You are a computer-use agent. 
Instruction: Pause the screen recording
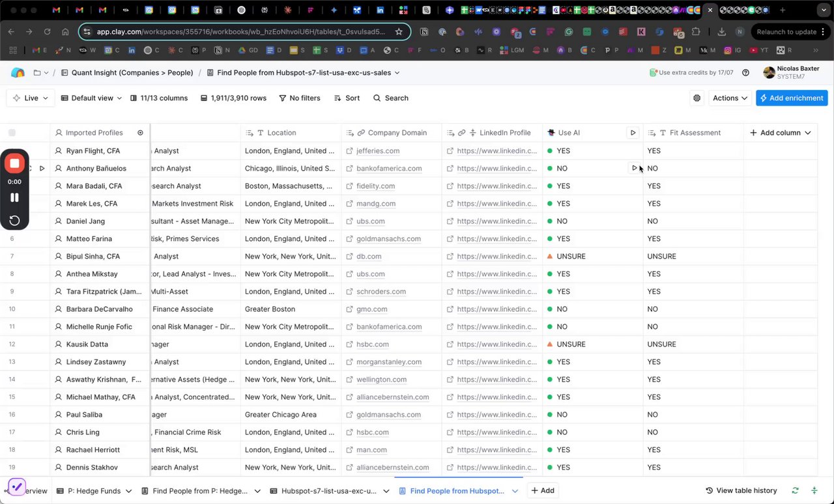click(x=14, y=197)
